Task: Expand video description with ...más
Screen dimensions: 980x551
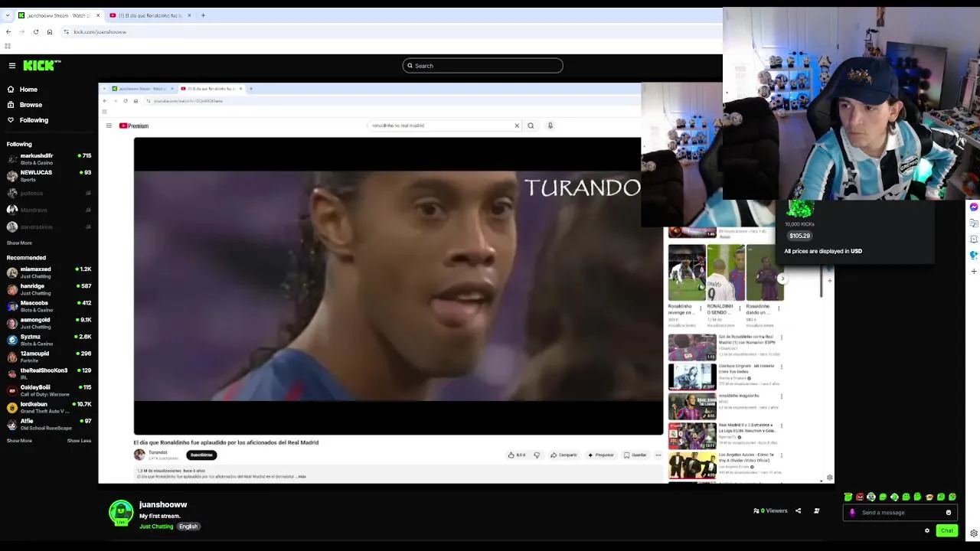Action: (301, 477)
